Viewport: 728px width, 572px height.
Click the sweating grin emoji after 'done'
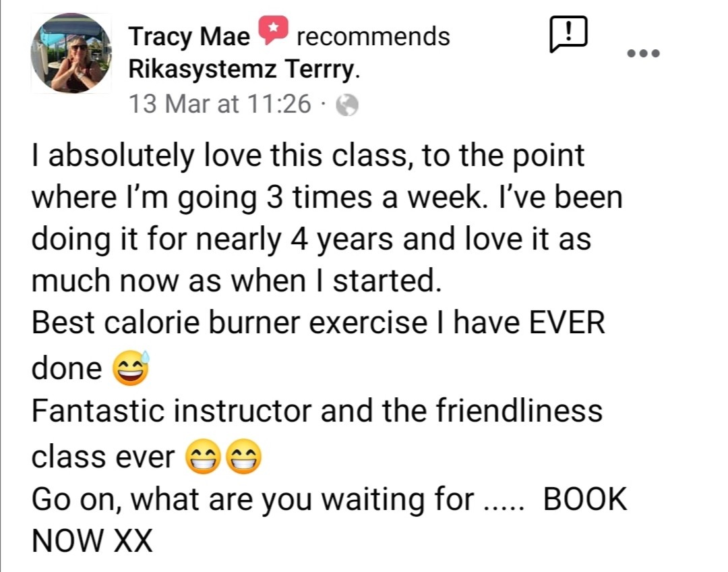point(131,368)
